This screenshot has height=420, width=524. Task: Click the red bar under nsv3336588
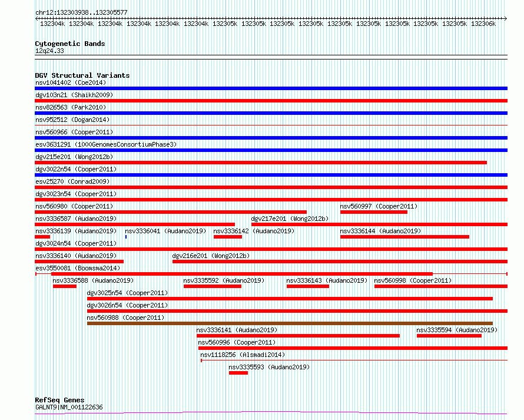point(65,286)
